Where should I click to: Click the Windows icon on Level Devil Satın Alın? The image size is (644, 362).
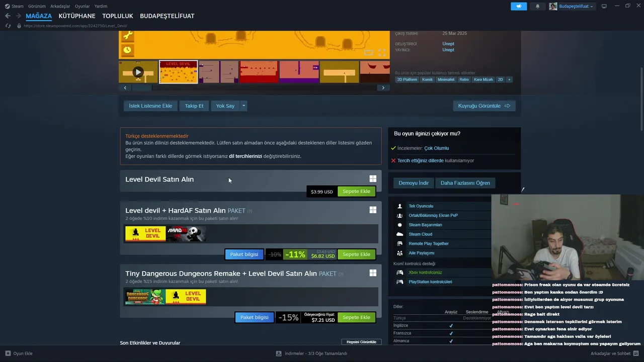coord(373,178)
